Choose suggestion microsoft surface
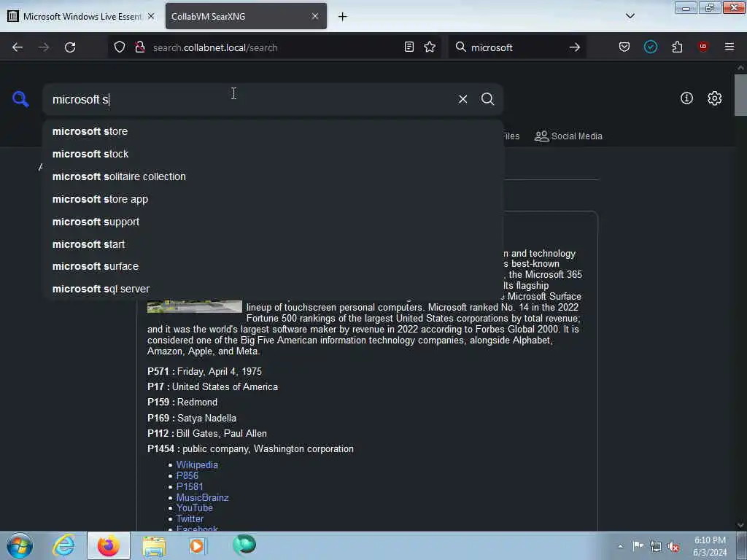747x560 pixels. click(273, 266)
